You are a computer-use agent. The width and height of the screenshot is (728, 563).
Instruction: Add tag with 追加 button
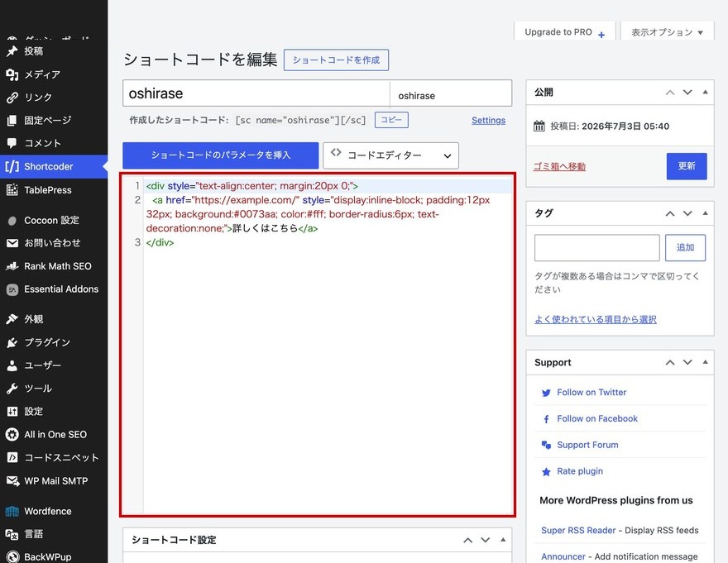tap(685, 247)
